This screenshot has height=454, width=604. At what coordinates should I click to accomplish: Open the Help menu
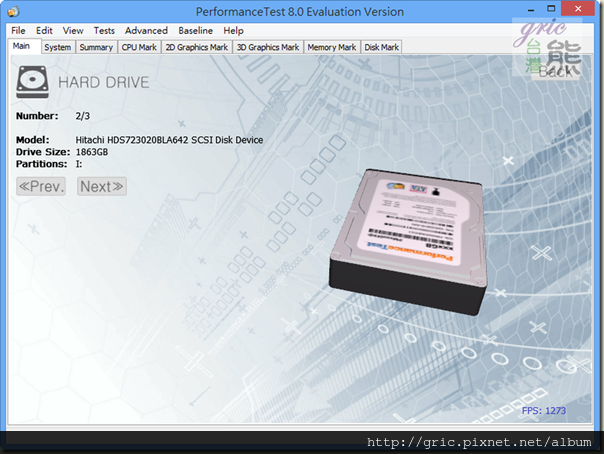pyautogui.click(x=233, y=30)
